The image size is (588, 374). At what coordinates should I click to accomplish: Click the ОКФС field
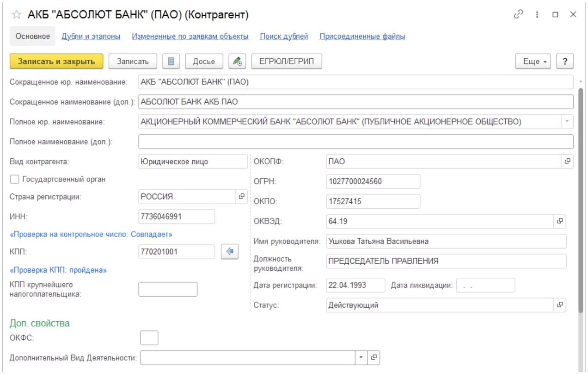[x=149, y=338]
